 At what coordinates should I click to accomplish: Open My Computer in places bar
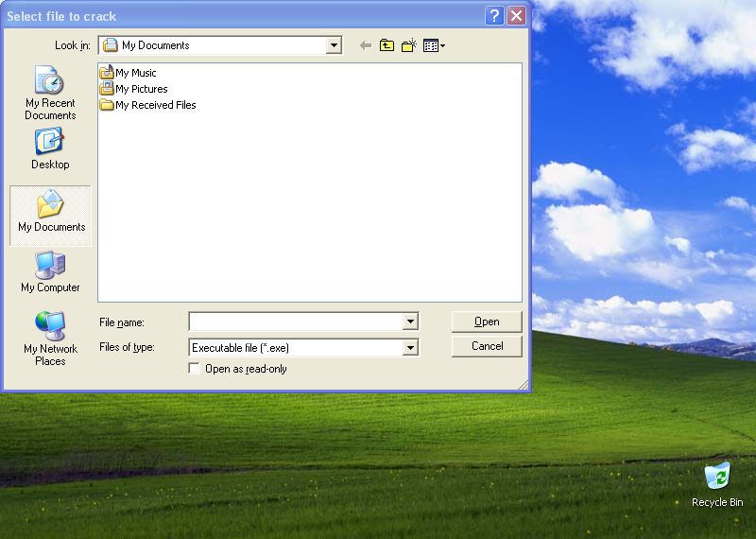[50, 272]
